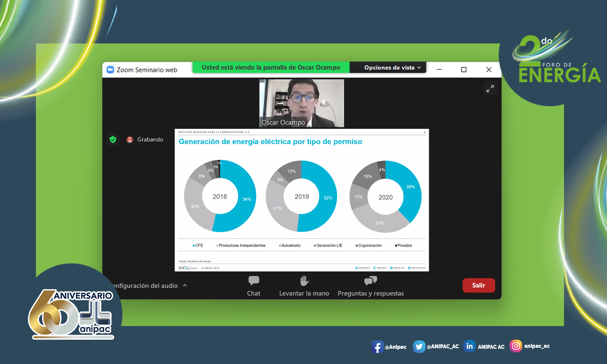
Task: Open the Chat panel
Action: (x=253, y=286)
